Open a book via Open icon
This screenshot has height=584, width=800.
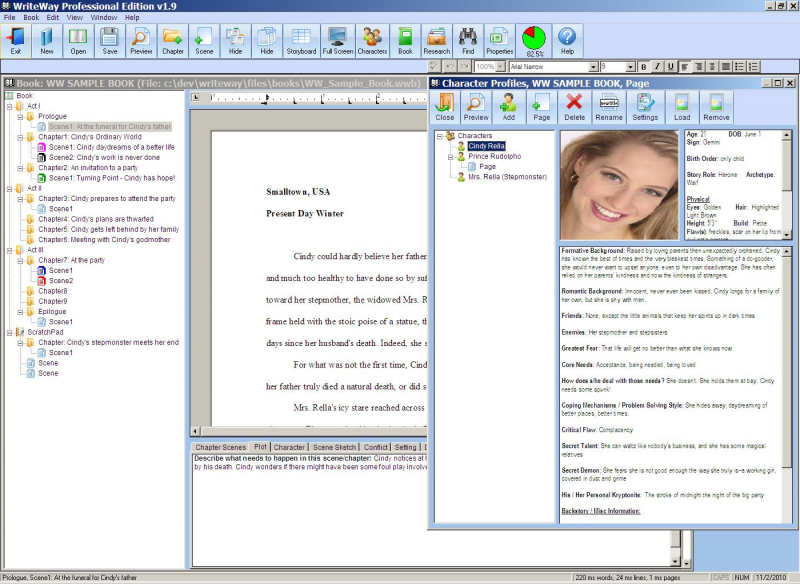coord(78,40)
